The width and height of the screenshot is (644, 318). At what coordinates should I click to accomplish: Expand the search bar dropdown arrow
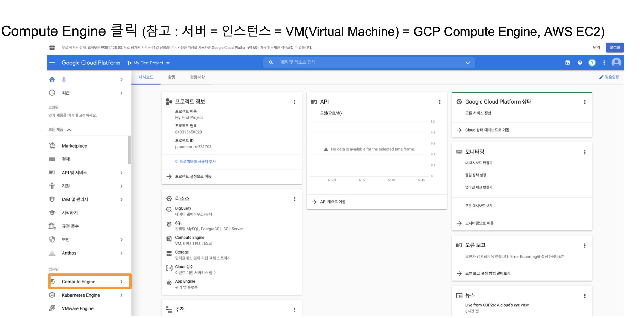467,63
